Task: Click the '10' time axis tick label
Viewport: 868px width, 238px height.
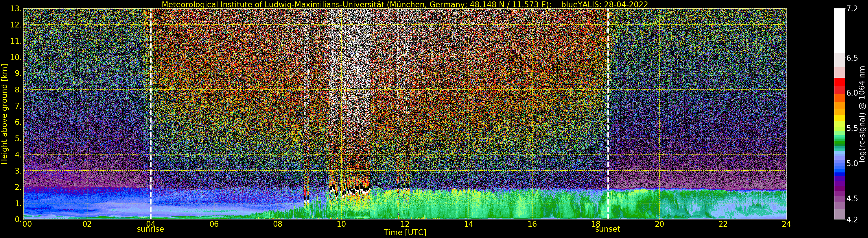Action: (x=341, y=224)
